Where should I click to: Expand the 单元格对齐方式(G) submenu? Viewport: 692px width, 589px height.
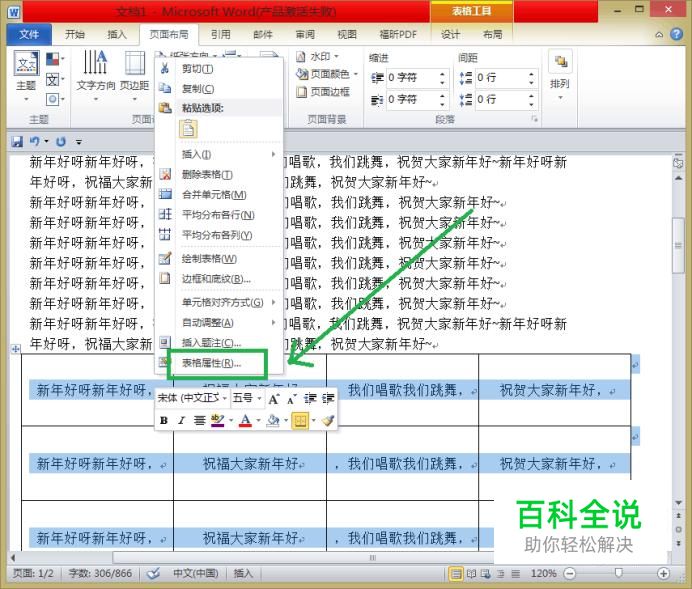click(229, 303)
